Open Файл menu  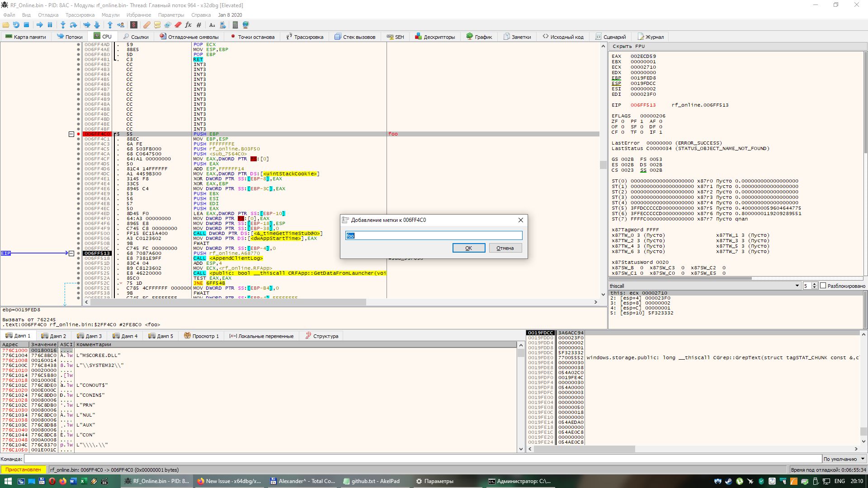(9, 15)
